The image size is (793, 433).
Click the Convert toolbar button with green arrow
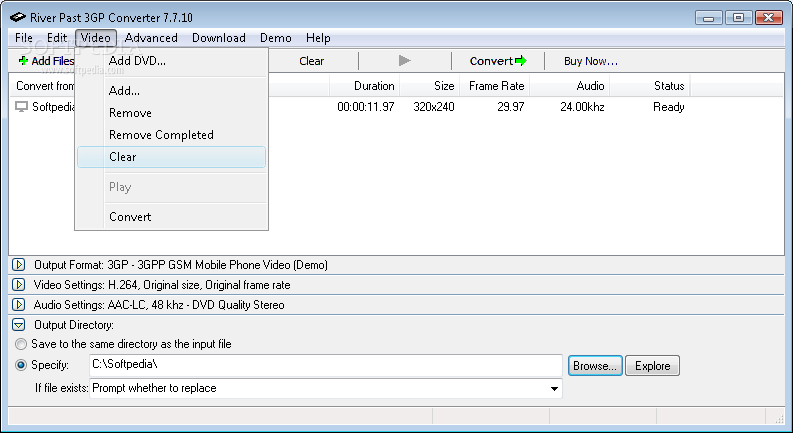(x=498, y=61)
